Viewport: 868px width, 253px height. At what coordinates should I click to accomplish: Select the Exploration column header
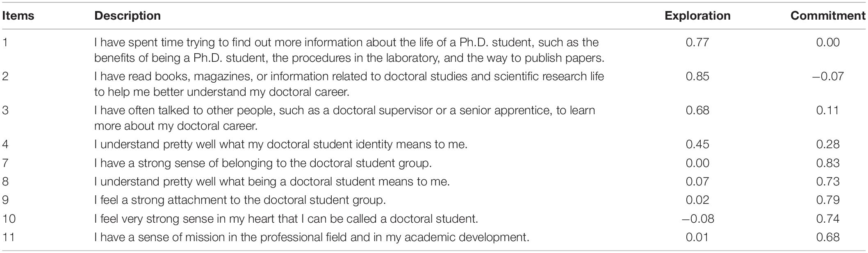tap(697, 16)
